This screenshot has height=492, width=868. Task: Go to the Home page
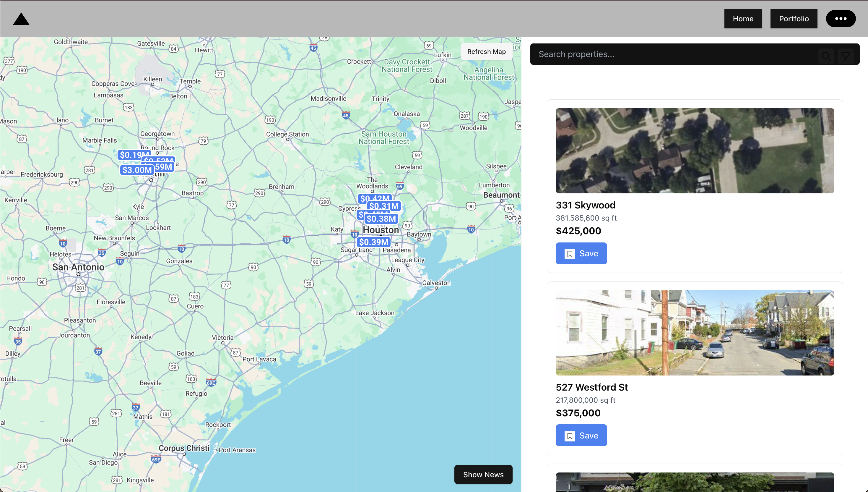point(743,19)
